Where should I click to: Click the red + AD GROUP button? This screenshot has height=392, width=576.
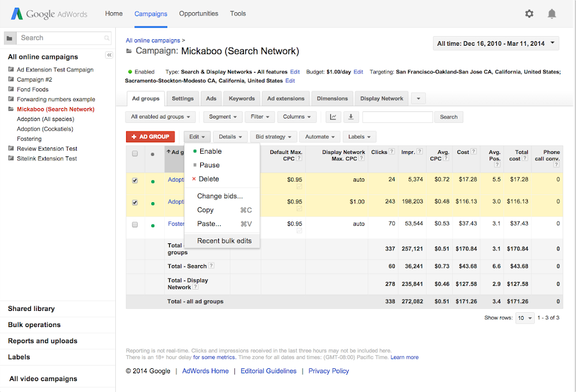[x=151, y=136]
